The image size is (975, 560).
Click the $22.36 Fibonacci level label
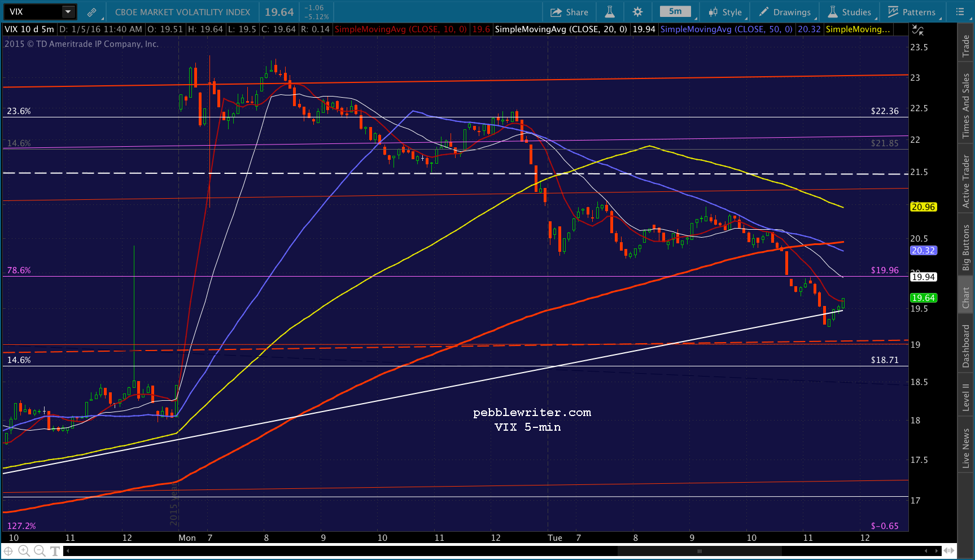[x=885, y=111]
